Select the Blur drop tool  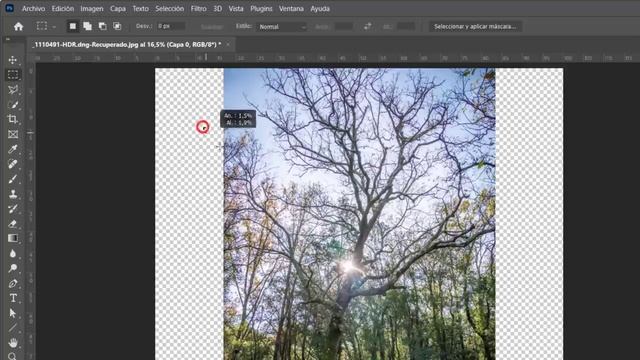click(13, 253)
